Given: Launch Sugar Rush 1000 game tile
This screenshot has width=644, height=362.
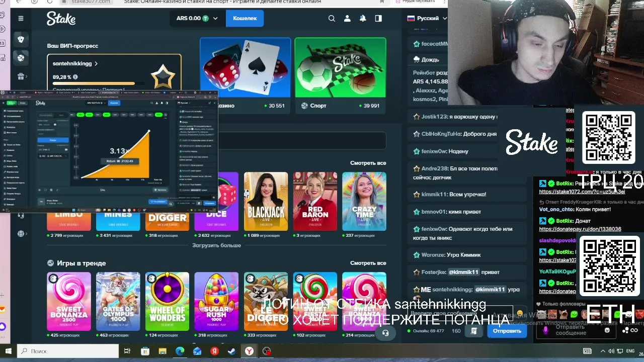Looking at the screenshot, I should tap(216, 301).
